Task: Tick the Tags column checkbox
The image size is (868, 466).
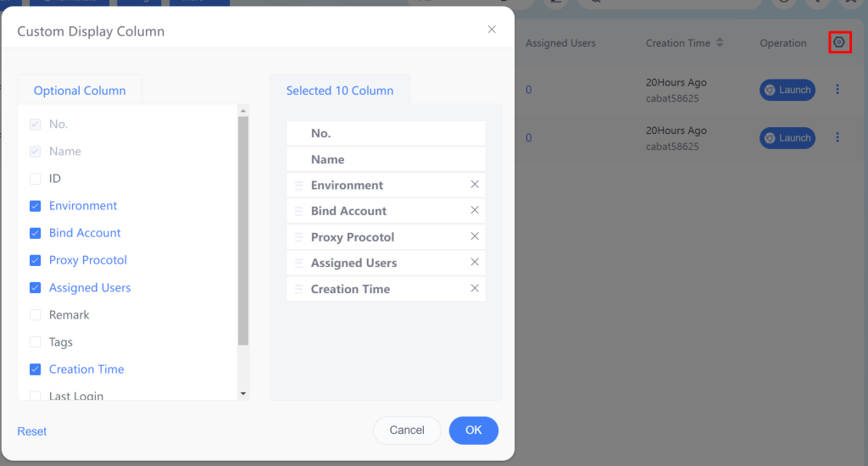Action: (x=35, y=342)
